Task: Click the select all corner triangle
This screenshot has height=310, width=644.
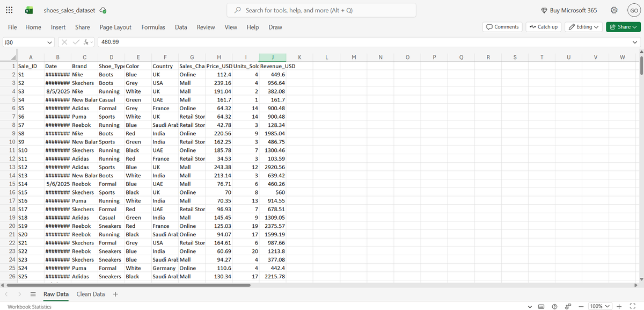Action: 13,57
